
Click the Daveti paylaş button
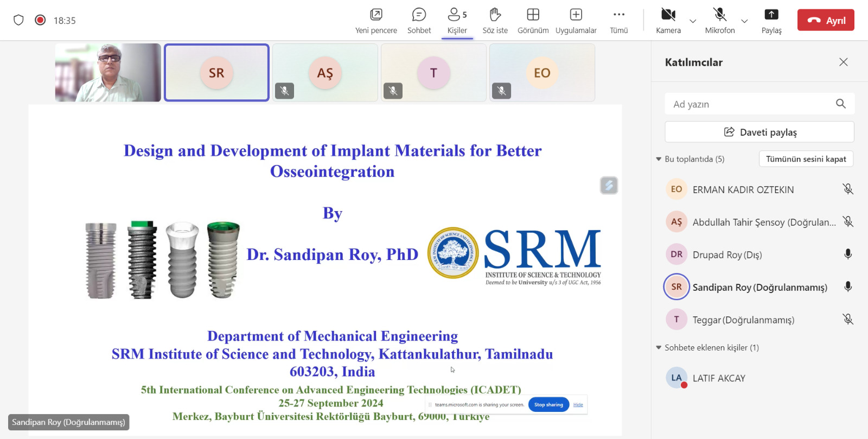point(759,132)
